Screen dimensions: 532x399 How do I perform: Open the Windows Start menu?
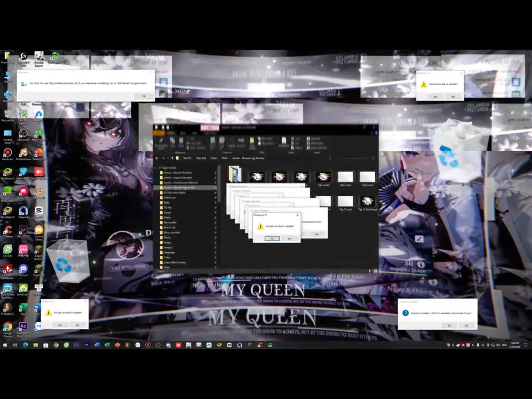click(x=5, y=345)
